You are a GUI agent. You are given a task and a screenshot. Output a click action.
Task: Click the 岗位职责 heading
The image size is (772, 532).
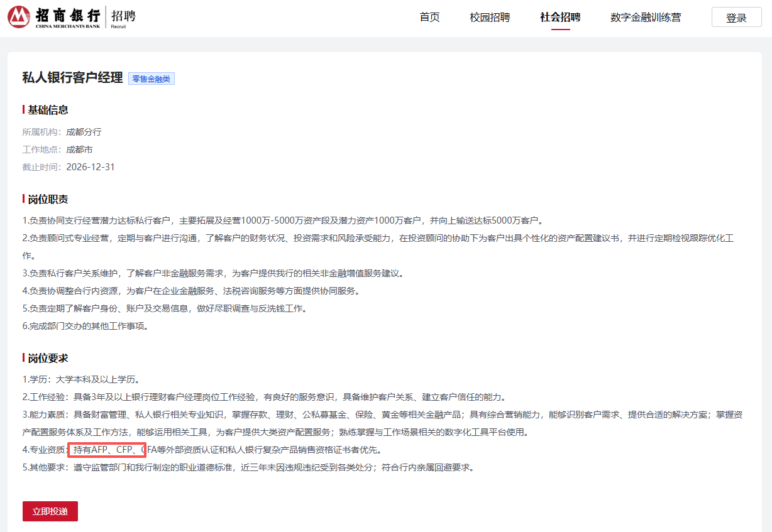48,199
